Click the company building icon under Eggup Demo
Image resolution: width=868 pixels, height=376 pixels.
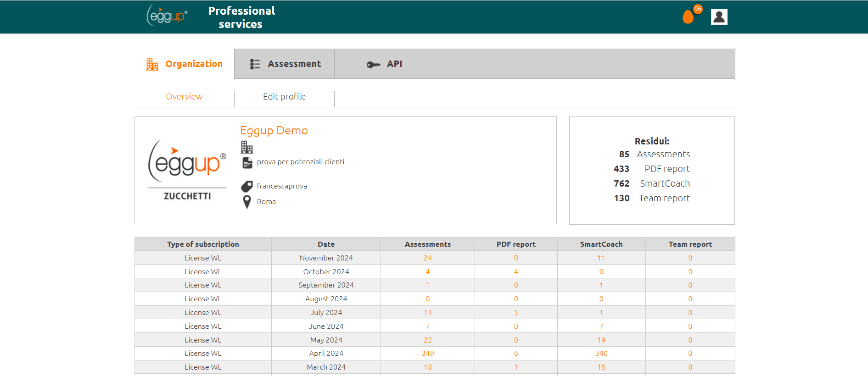click(x=247, y=147)
